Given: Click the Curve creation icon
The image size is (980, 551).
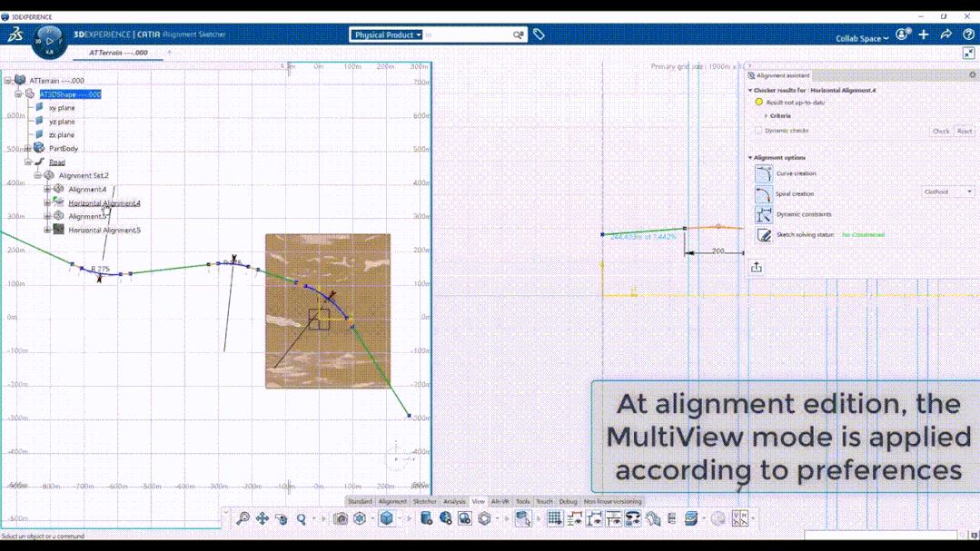Looking at the screenshot, I should coord(764,173).
